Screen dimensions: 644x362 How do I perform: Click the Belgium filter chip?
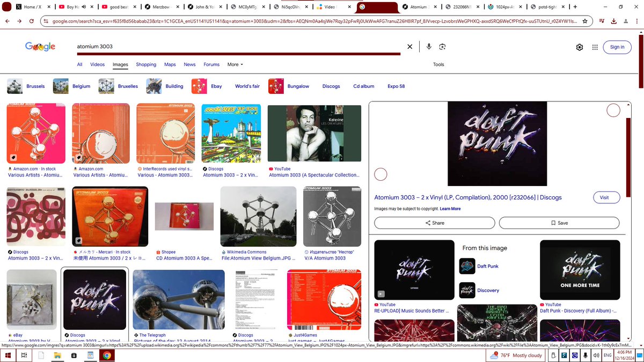pyautogui.click(x=72, y=86)
